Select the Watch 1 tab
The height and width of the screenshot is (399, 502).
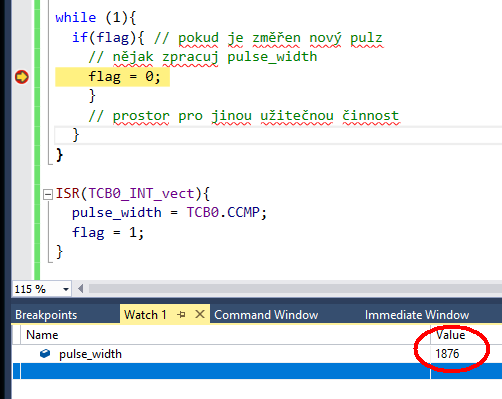pyautogui.click(x=145, y=315)
